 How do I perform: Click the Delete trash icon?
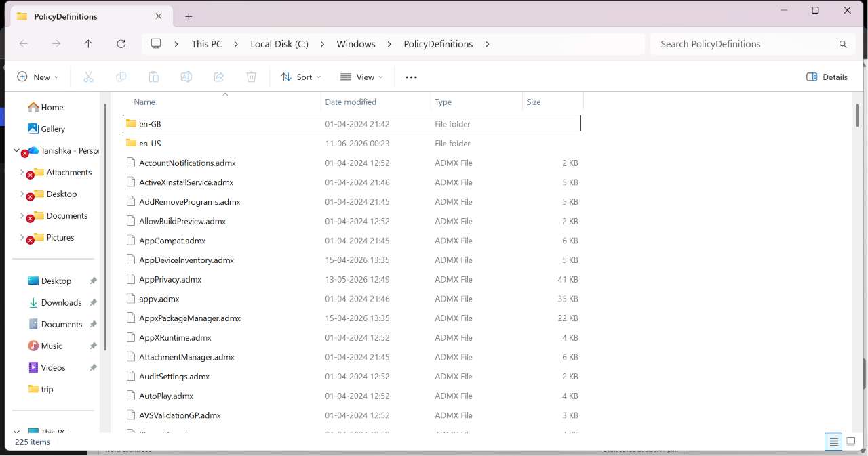pyautogui.click(x=251, y=77)
